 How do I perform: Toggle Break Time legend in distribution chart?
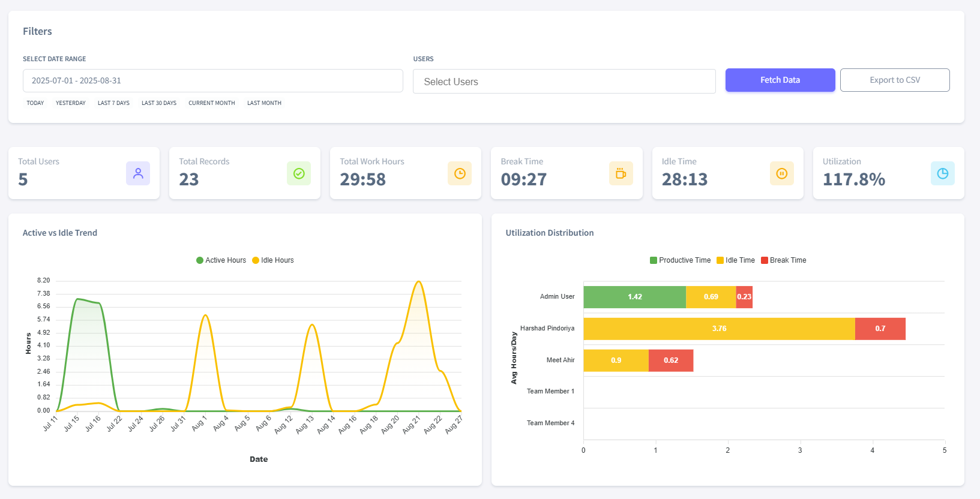[x=783, y=260]
